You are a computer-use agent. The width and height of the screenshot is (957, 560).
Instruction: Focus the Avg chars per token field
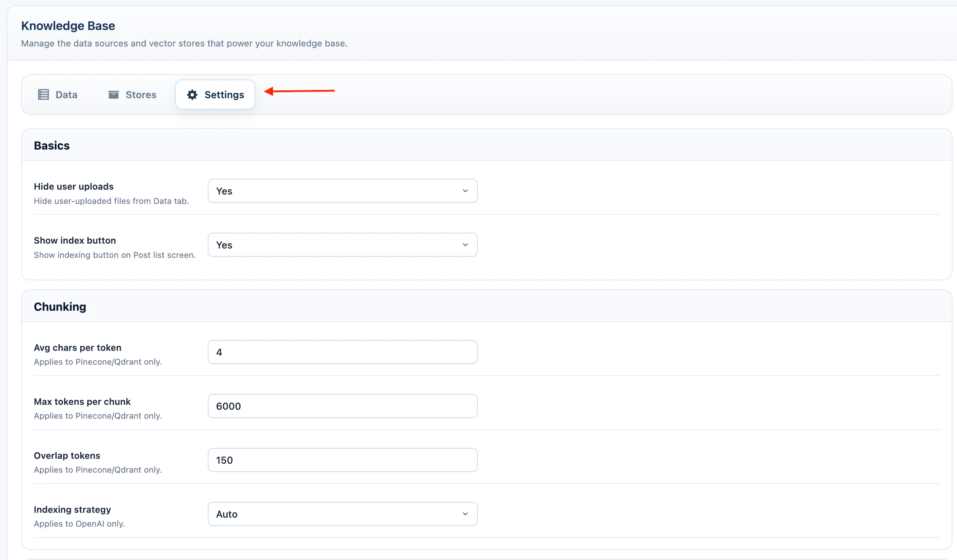342,352
